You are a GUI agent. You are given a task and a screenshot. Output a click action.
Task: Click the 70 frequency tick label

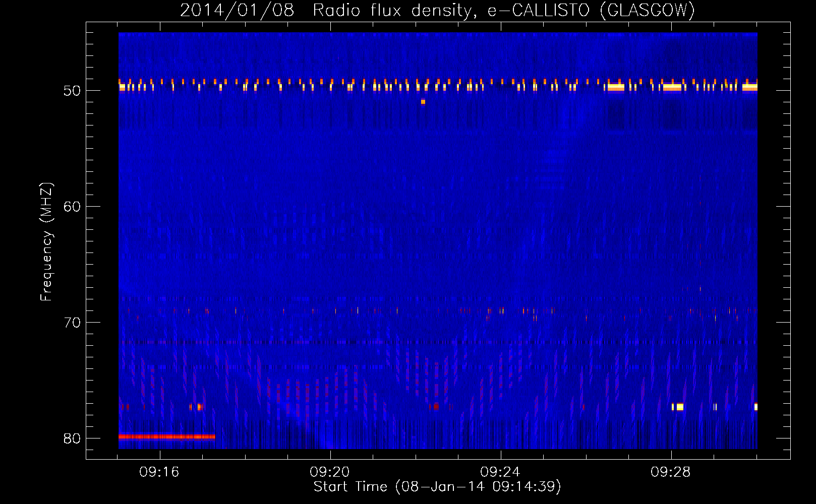coord(72,323)
